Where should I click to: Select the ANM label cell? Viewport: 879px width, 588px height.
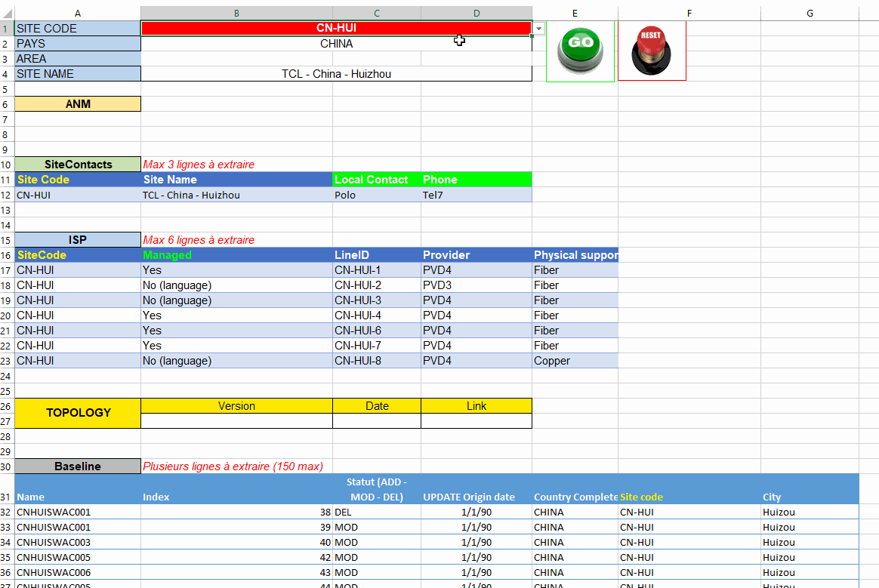pyautogui.click(x=78, y=104)
